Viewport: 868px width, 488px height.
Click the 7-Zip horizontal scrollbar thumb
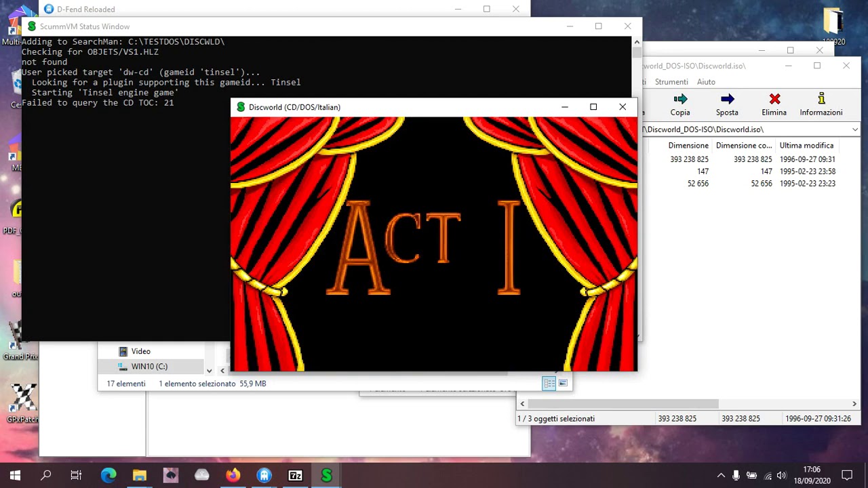623,404
